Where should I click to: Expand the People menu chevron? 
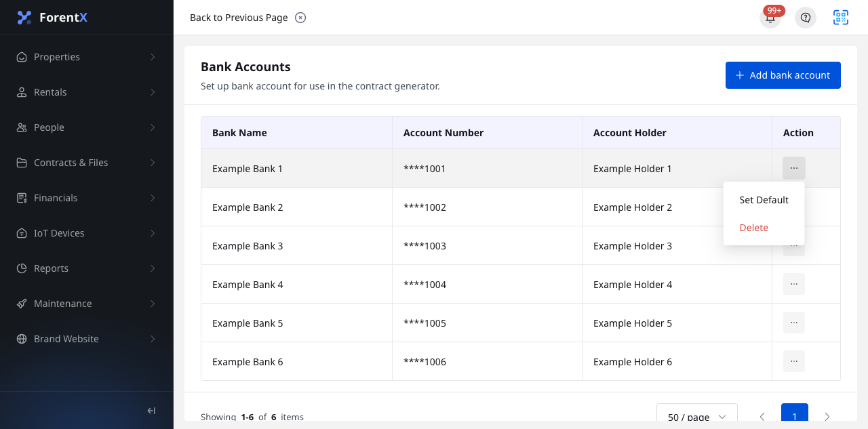(x=153, y=127)
